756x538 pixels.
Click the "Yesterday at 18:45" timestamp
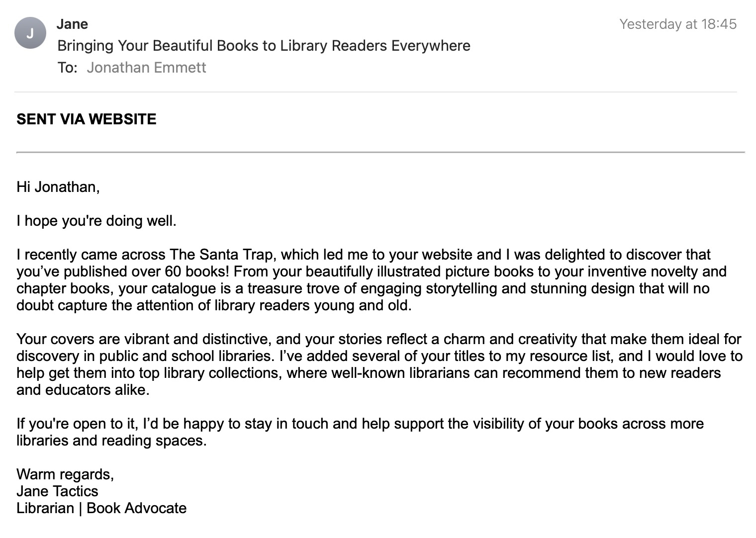[678, 24]
